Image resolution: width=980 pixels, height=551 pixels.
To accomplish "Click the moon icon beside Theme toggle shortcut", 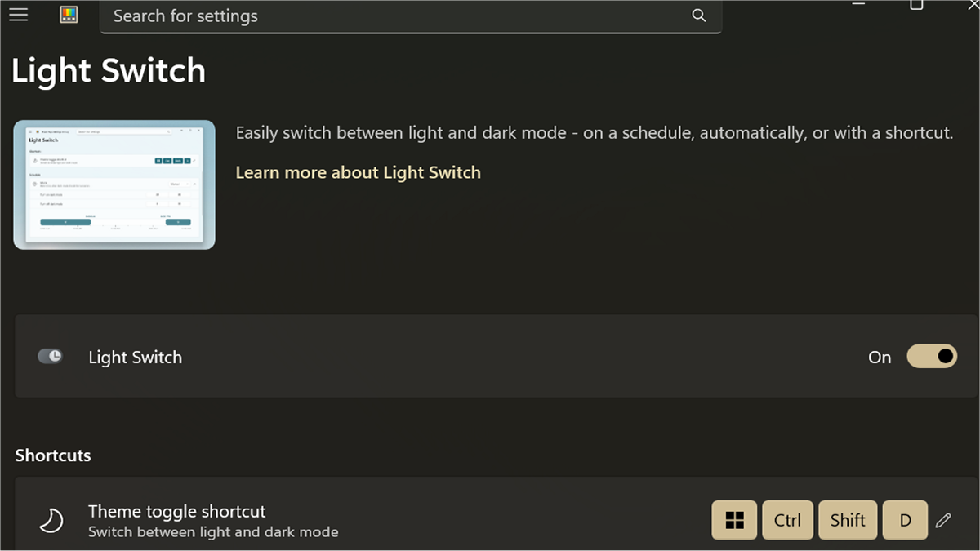I will click(51, 521).
